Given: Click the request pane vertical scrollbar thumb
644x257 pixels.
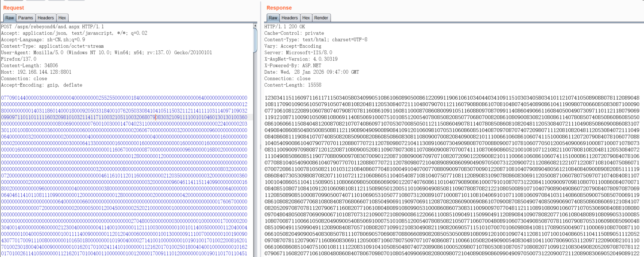Looking at the screenshot, I should pos(255,41).
